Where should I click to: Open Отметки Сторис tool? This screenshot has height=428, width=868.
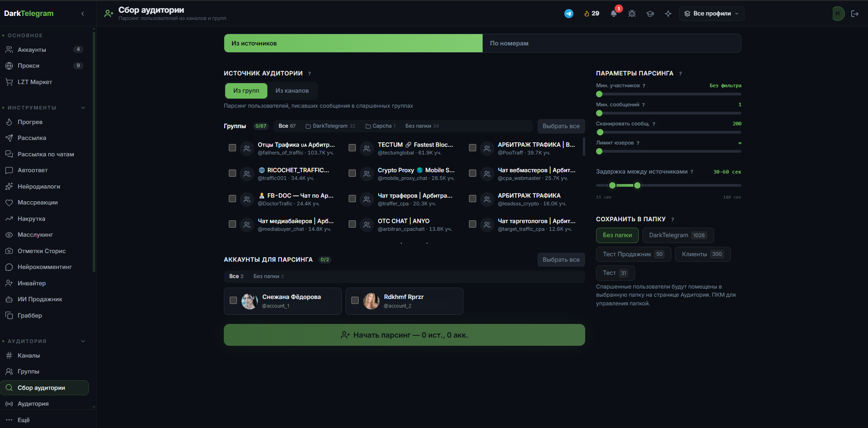(44, 251)
